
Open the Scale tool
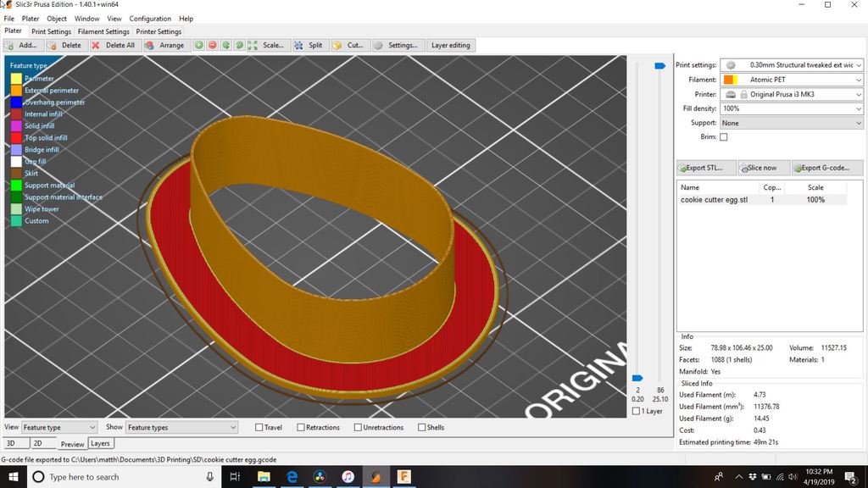pos(267,46)
